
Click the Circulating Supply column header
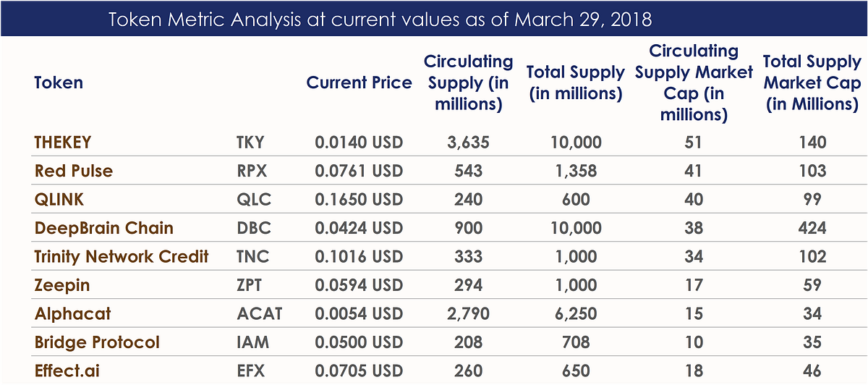(x=469, y=82)
